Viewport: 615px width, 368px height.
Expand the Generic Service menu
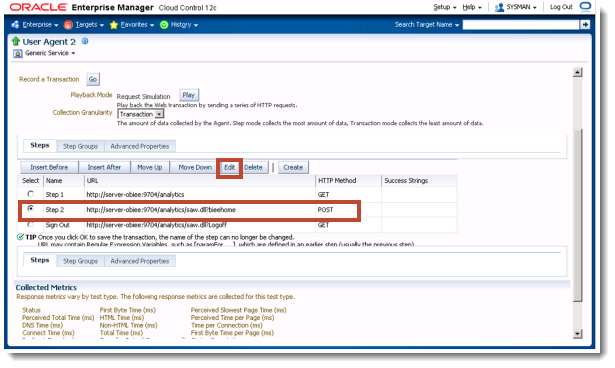pos(50,53)
